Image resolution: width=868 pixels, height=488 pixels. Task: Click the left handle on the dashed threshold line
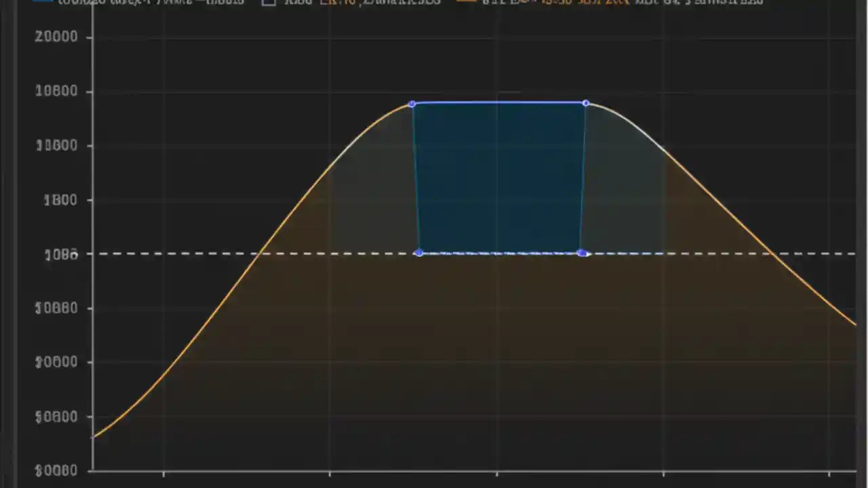point(418,253)
